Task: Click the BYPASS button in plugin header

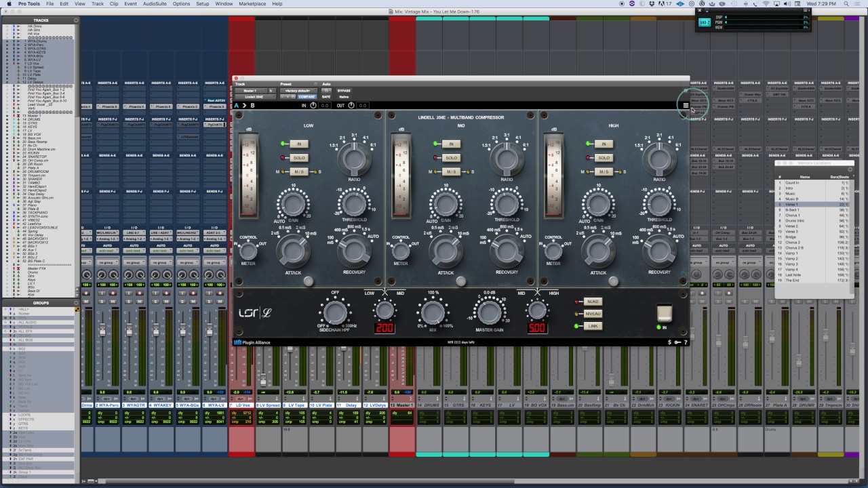Action: pos(344,90)
